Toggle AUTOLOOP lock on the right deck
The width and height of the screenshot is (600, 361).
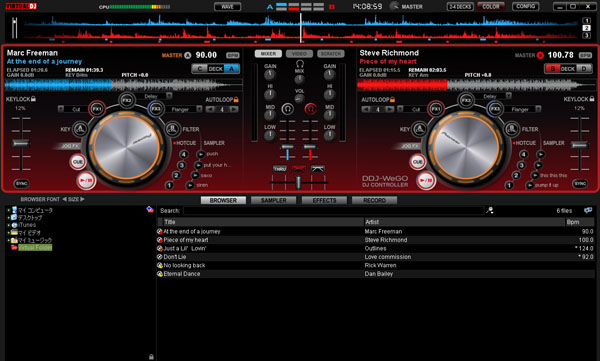pyautogui.click(x=392, y=100)
